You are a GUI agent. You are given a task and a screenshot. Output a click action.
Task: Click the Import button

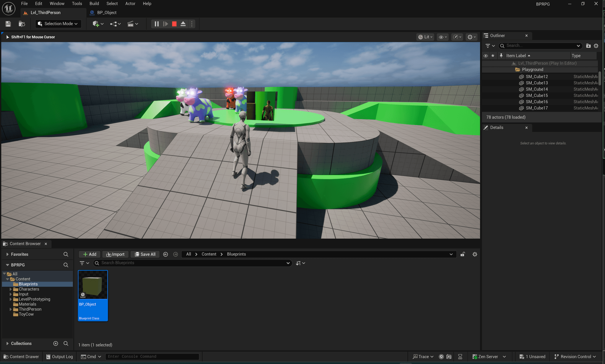tap(116, 254)
